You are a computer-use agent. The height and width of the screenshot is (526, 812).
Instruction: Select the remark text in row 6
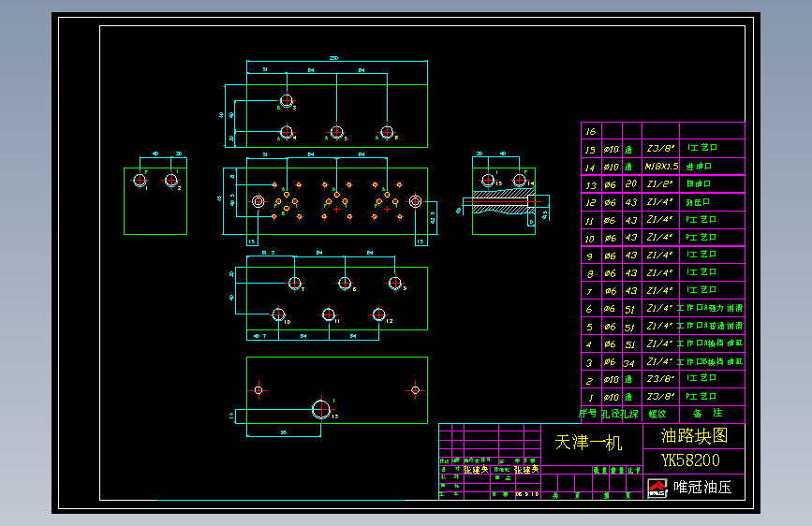[710, 308]
